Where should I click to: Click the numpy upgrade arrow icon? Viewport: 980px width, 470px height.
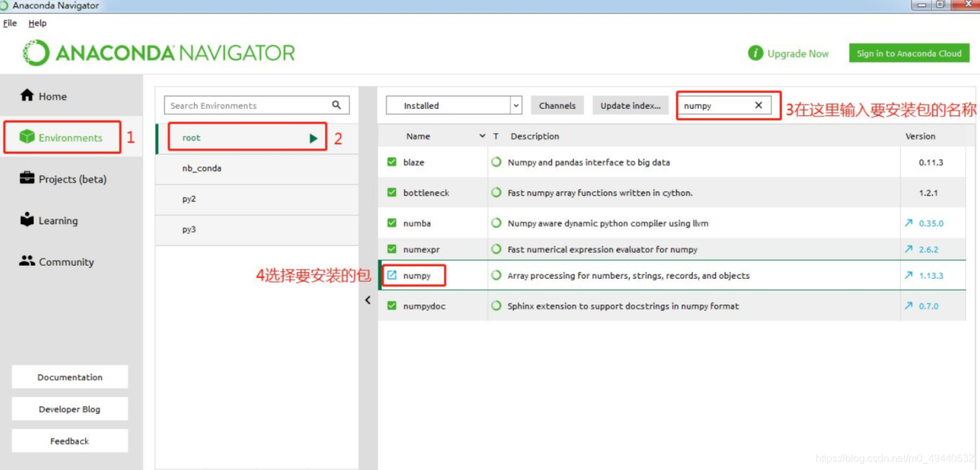click(908, 275)
